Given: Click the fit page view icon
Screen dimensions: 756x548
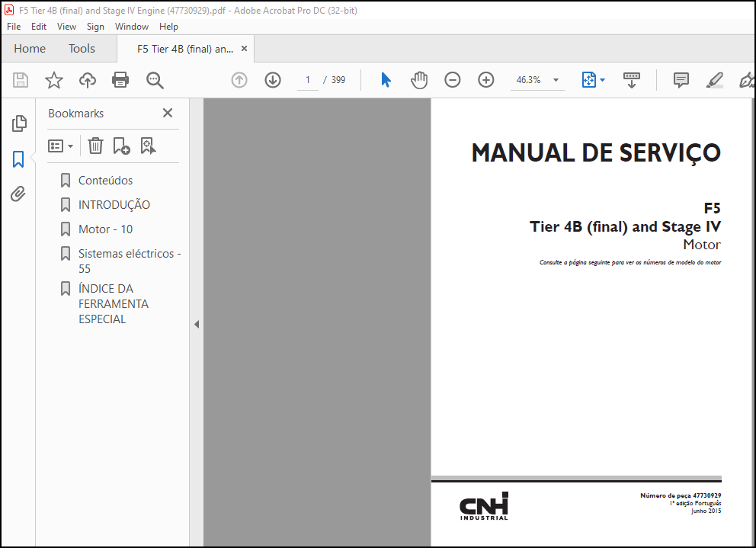Looking at the screenshot, I should [588, 79].
